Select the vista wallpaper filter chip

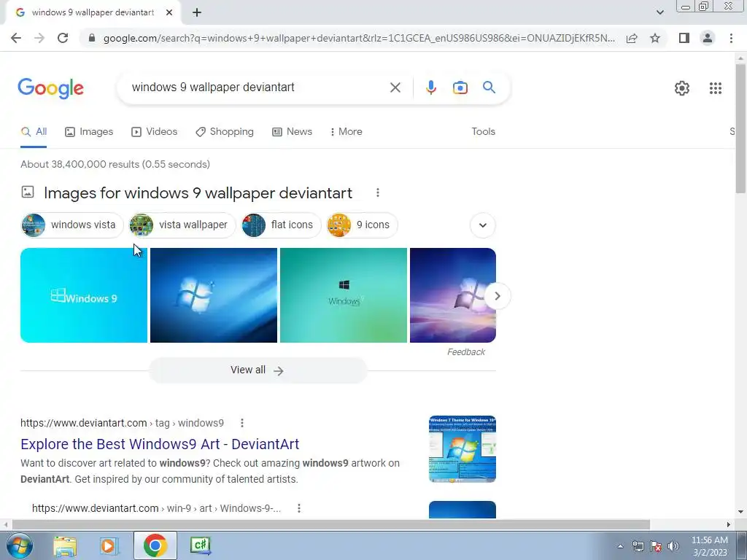182,225
